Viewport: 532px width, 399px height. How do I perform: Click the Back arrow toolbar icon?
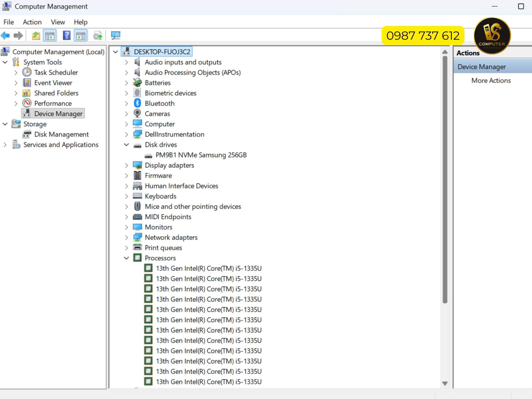5,36
